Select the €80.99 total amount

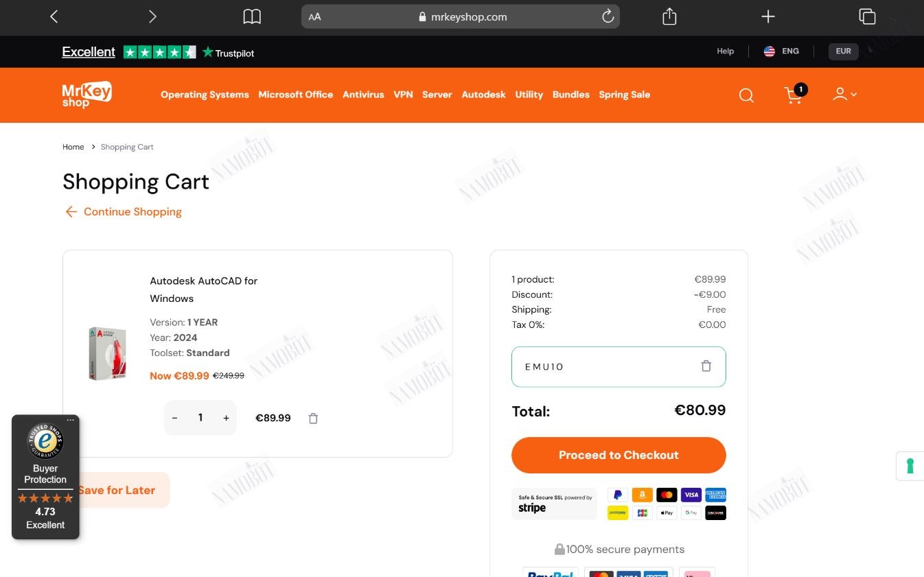pyautogui.click(x=700, y=410)
